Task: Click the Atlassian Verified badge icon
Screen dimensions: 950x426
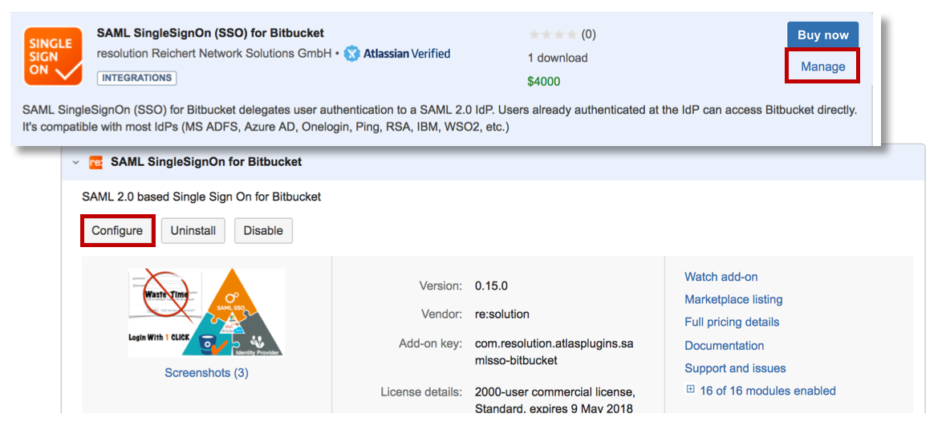Action: coord(351,54)
